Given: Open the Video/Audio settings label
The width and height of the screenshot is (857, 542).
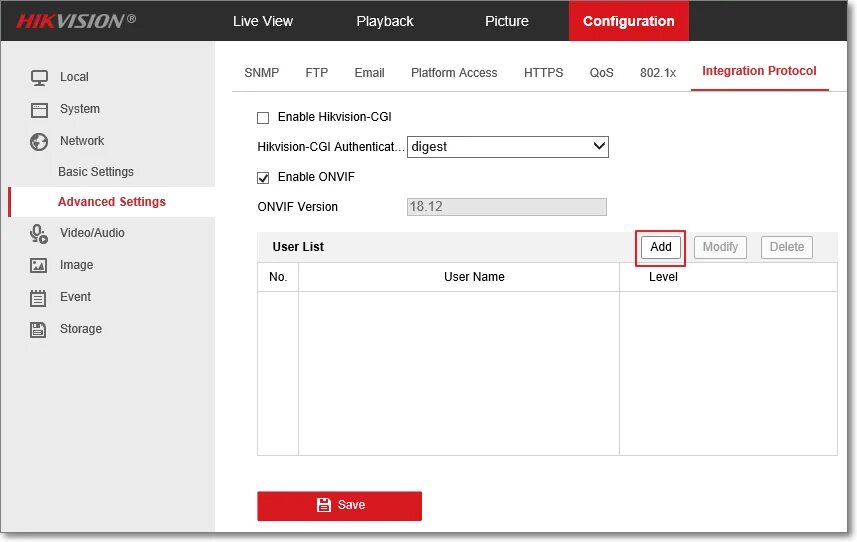Looking at the screenshot, I should (x=92, y=233).
